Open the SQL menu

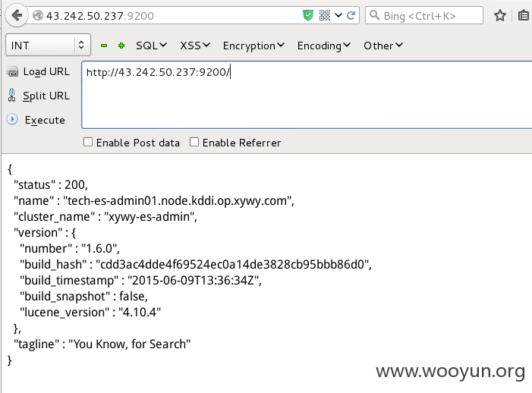(151, 46)
